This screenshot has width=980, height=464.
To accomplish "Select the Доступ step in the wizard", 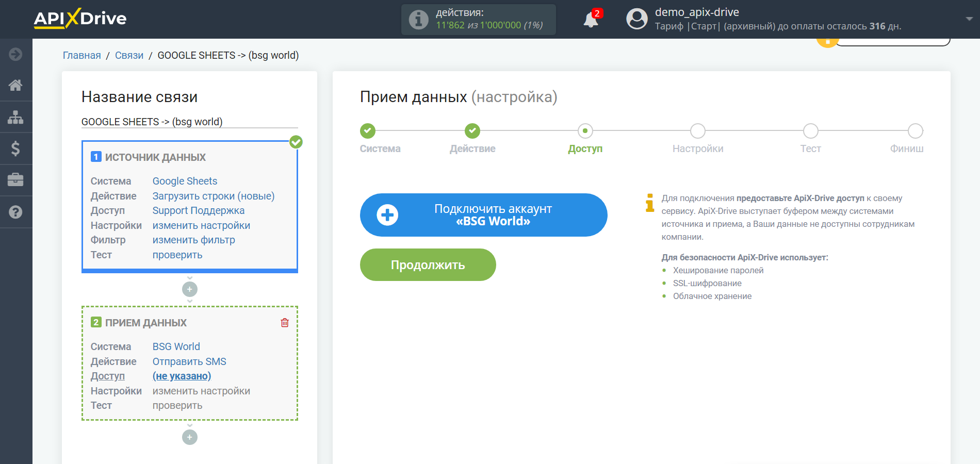I will (585, 131).
